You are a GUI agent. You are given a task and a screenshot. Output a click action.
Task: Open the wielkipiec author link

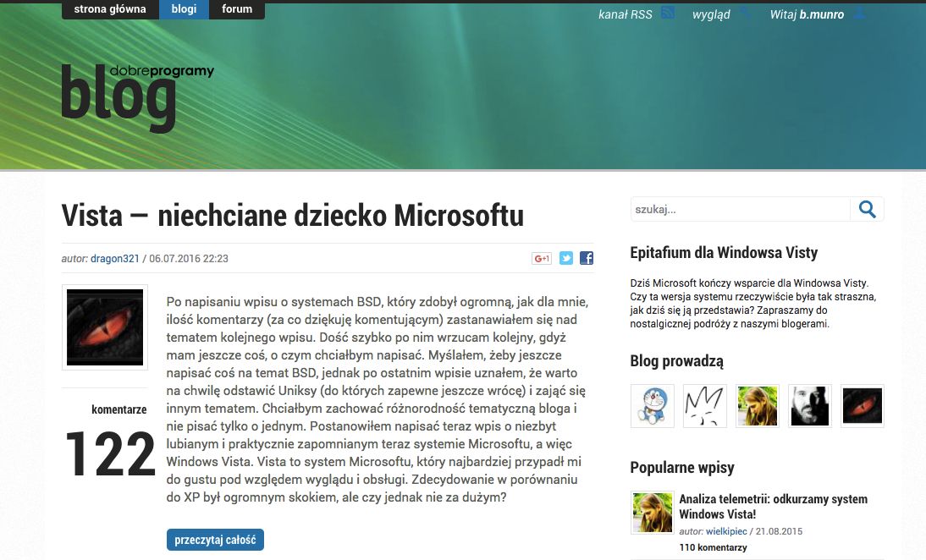[x=727, y=531]
